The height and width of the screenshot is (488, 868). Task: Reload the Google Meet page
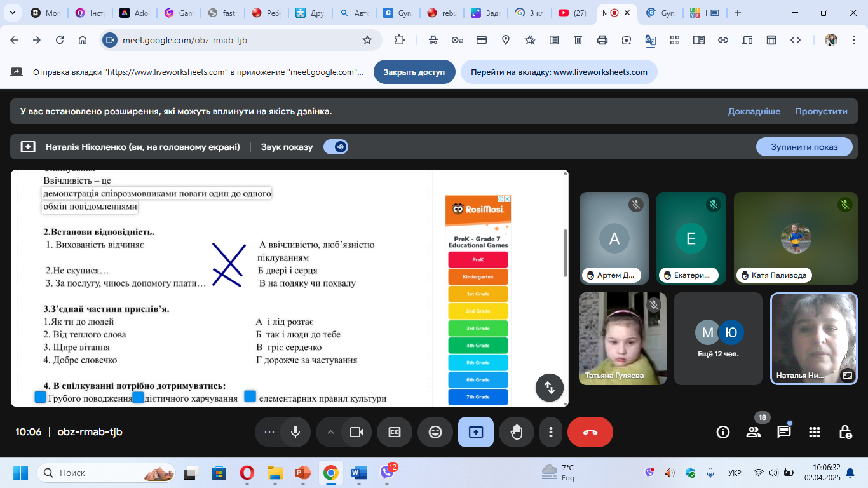coord(60,40)
